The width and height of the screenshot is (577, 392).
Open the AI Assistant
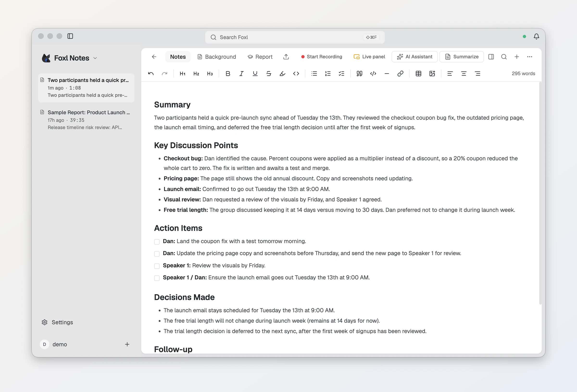415,57
